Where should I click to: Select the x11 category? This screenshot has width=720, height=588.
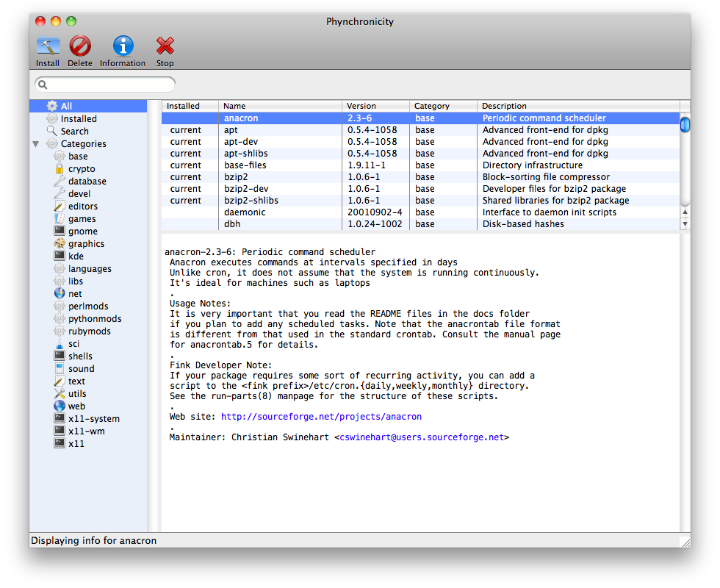pos(76,443)
